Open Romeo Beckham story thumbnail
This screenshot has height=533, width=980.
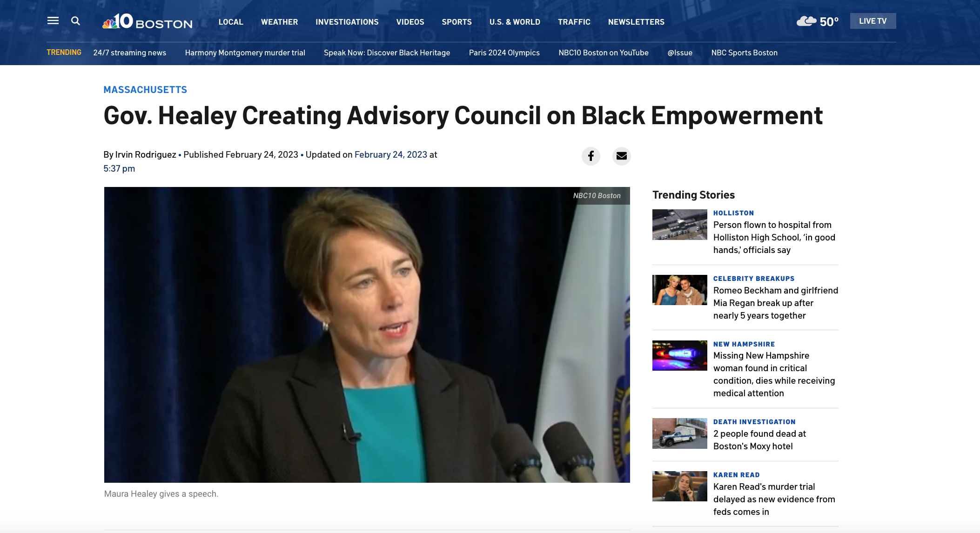679,290
